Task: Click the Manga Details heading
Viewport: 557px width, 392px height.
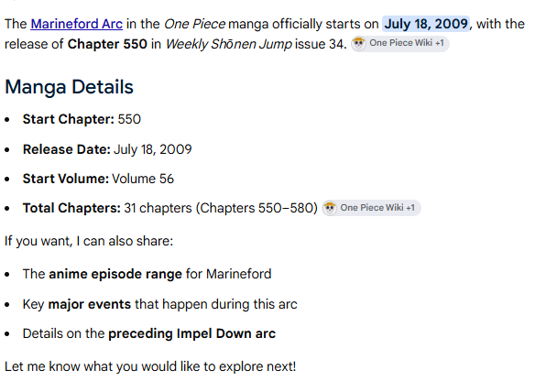Action: [x=70, y=87]
